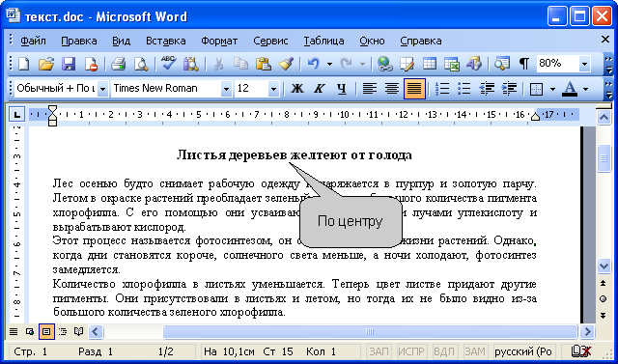
Task: Open a file with folder icon
Action: point(46,64)
